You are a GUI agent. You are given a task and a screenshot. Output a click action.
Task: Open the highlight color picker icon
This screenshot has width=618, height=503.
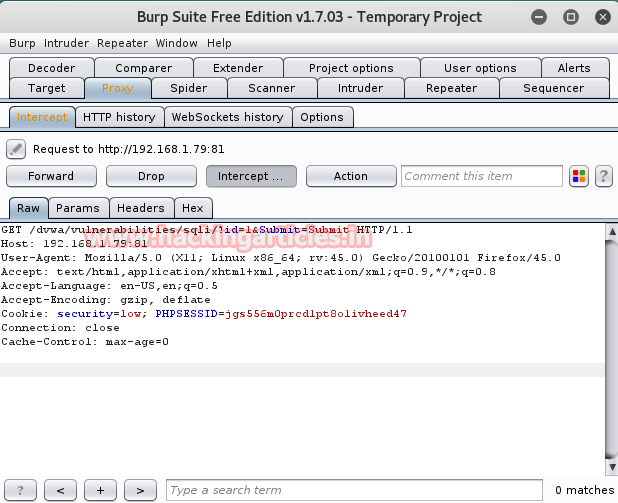(x=579, y=176)
